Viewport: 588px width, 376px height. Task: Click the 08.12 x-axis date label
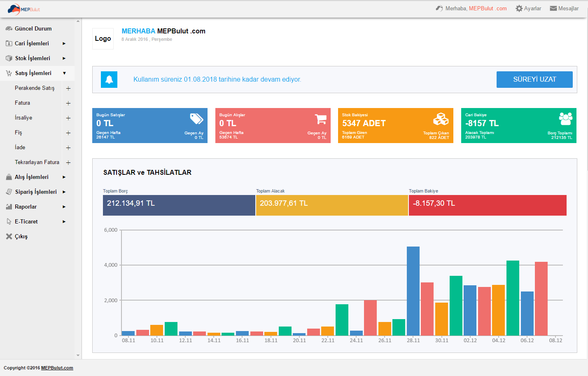(555, 340)
